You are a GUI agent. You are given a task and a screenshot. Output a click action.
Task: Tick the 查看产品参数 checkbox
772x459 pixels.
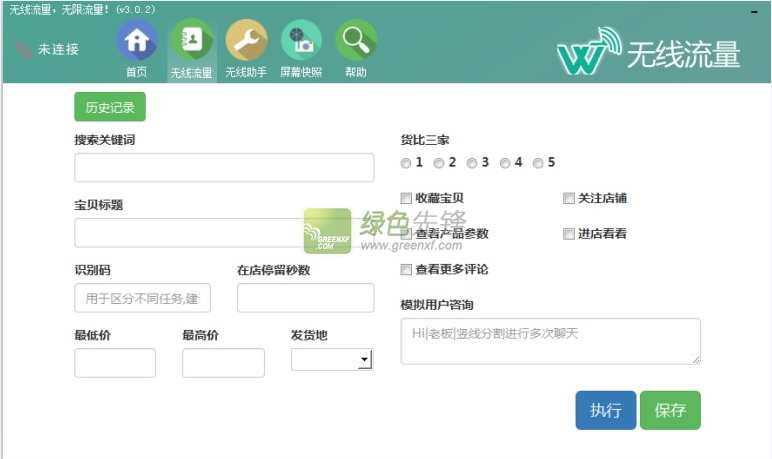pos(406,233)
